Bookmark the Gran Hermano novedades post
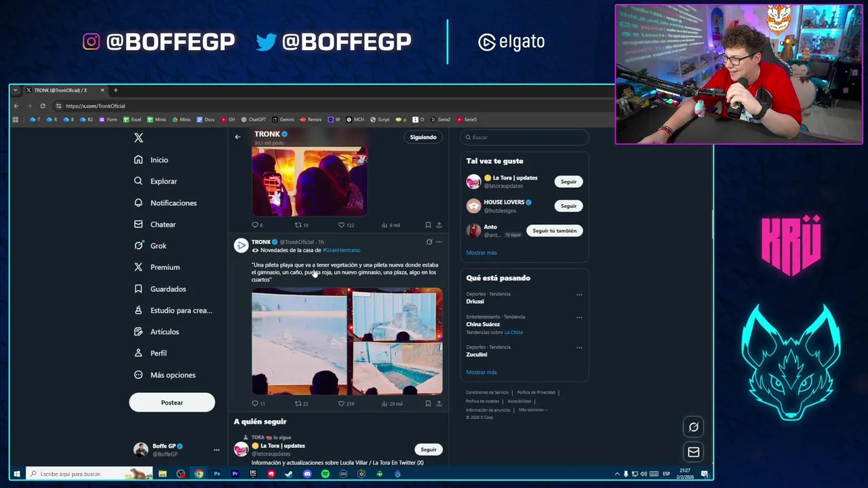This screenshot has height=488, width=868. (428, 403)
